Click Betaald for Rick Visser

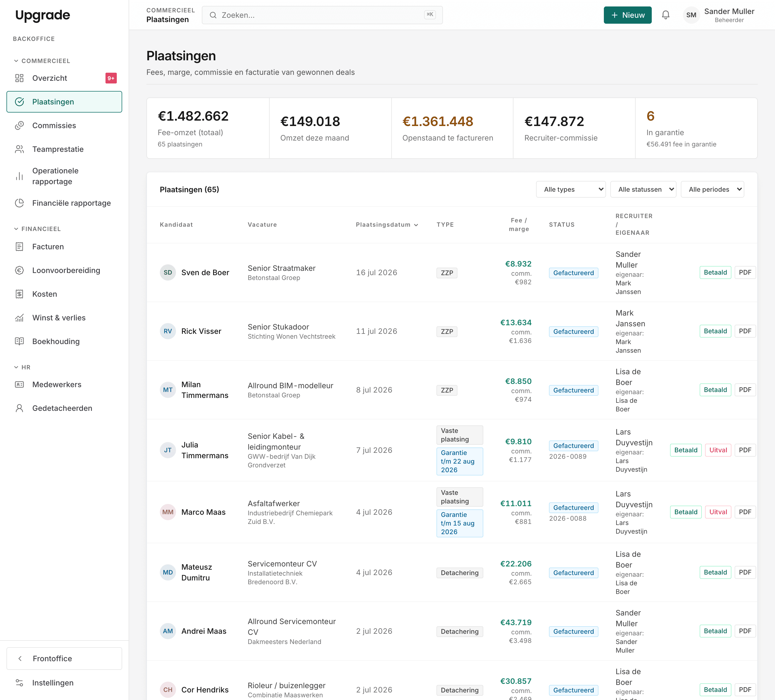tap(715, 331)
